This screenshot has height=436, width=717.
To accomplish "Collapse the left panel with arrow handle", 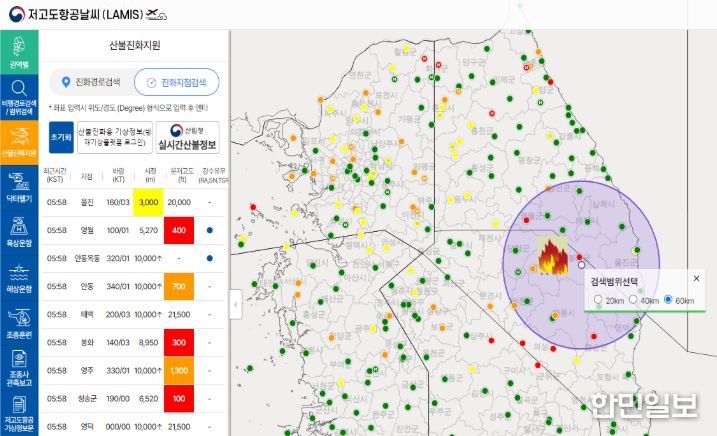I will pos(235,304).
